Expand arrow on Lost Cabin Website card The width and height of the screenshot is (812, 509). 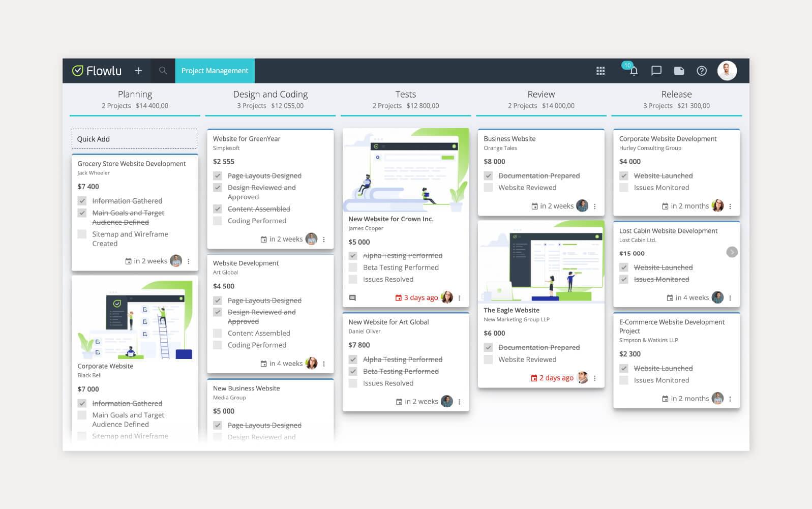point(732,252)
